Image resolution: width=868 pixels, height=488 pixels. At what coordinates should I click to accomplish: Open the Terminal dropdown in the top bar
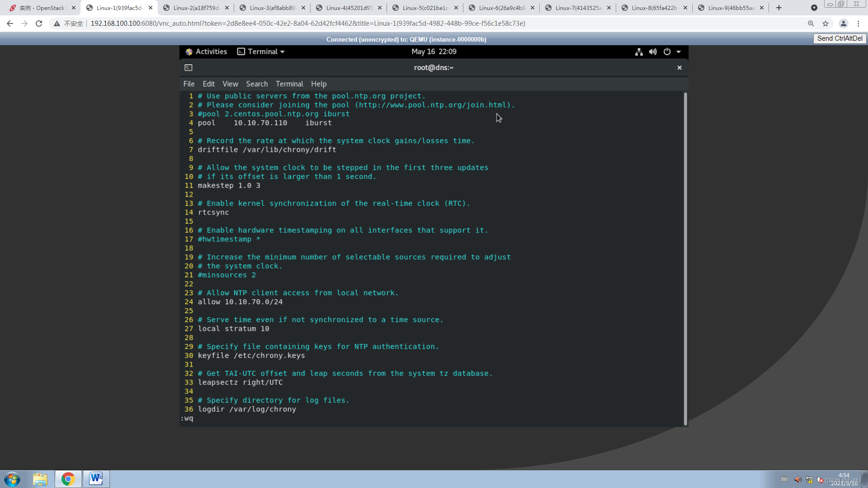click(261, 52)
